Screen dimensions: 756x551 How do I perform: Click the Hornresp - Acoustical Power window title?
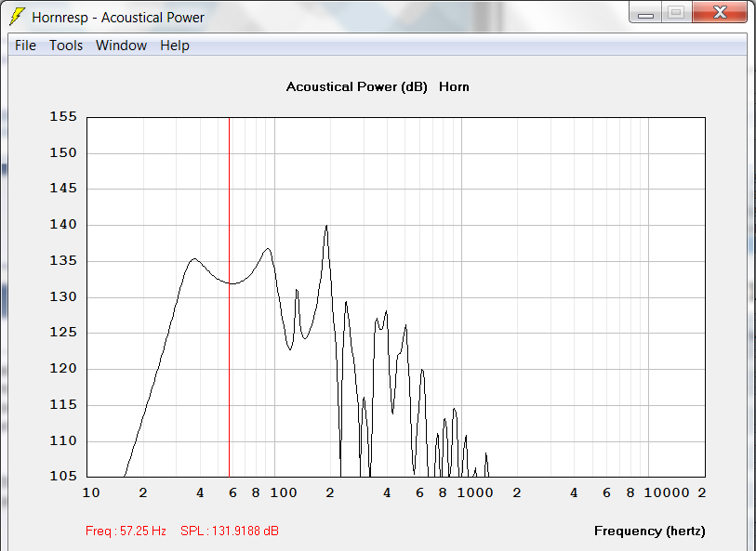118,18
